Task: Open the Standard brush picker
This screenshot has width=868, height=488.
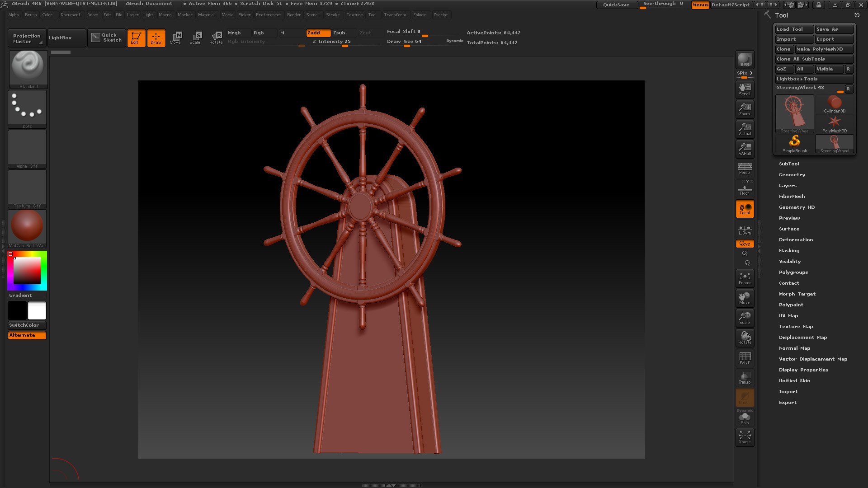Action: [x=28, y=69]
